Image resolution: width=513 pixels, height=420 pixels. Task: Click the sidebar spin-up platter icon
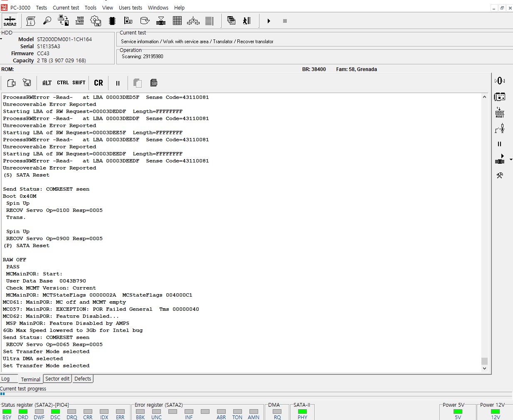[x=500, y=160]
